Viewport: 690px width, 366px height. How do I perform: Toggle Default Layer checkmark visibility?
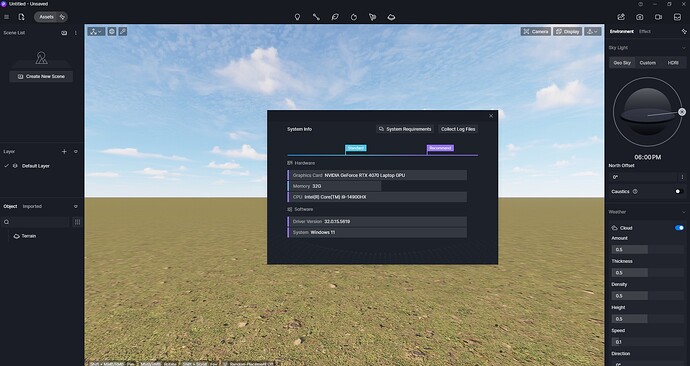tap(7, 166)
